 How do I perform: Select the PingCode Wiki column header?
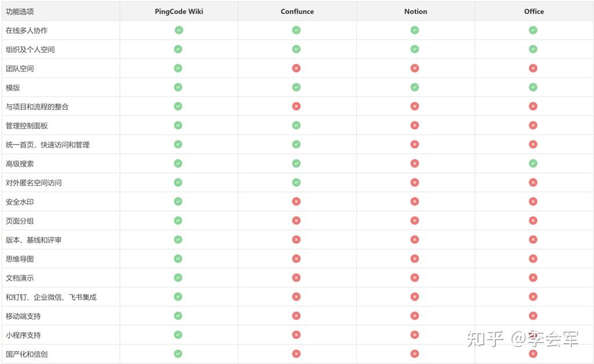coord(179,11)
